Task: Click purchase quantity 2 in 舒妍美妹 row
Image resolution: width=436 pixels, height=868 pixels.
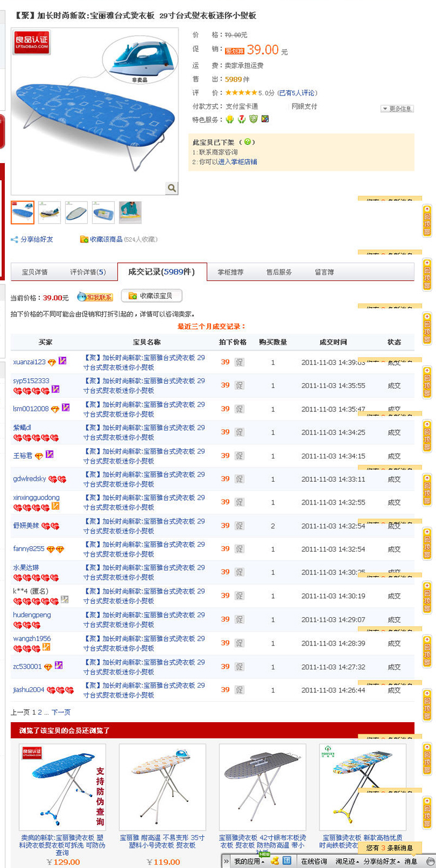Action: coord(273,526)
